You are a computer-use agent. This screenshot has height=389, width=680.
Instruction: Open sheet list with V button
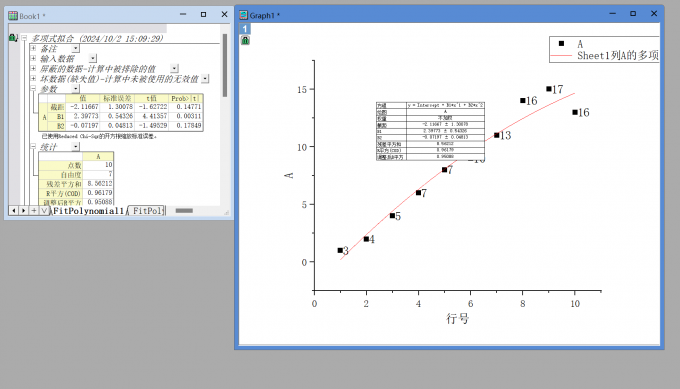pos(44,210)
